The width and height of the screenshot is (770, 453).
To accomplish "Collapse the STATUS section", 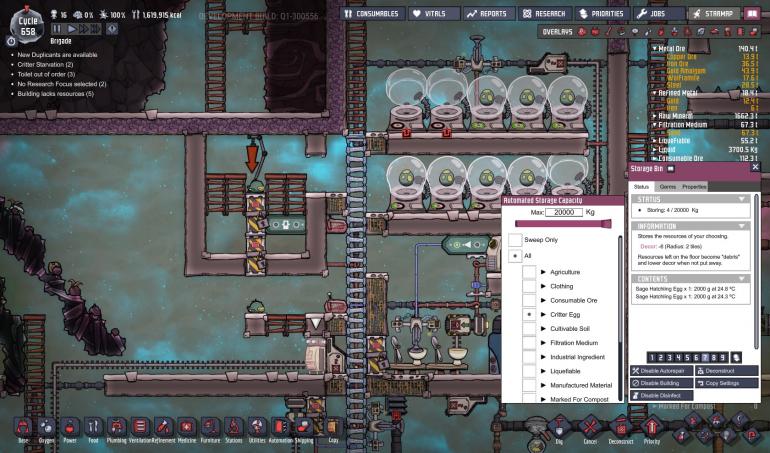I will click(x=742, y=199).
